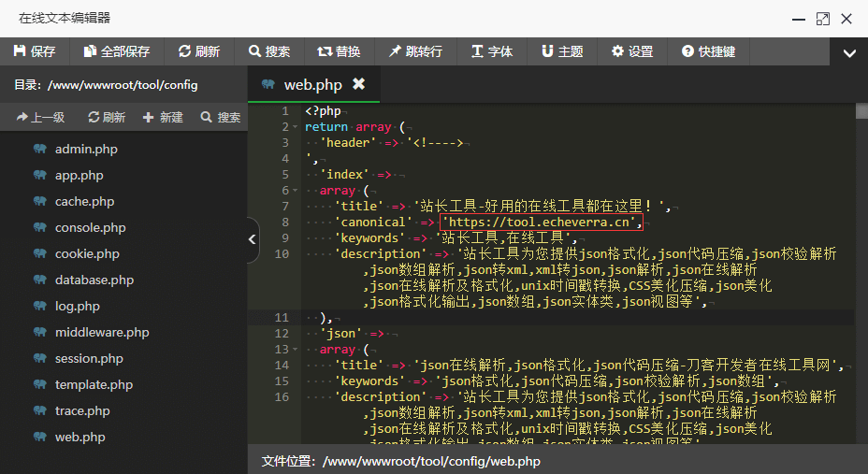
Task: Click the <?php opening tag on line 1
Action: [323, 111]
